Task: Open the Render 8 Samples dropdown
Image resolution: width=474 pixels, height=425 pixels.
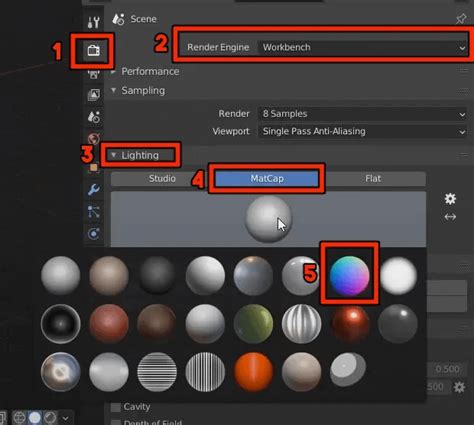Action: pyautogui.click(x=363, y=114)
